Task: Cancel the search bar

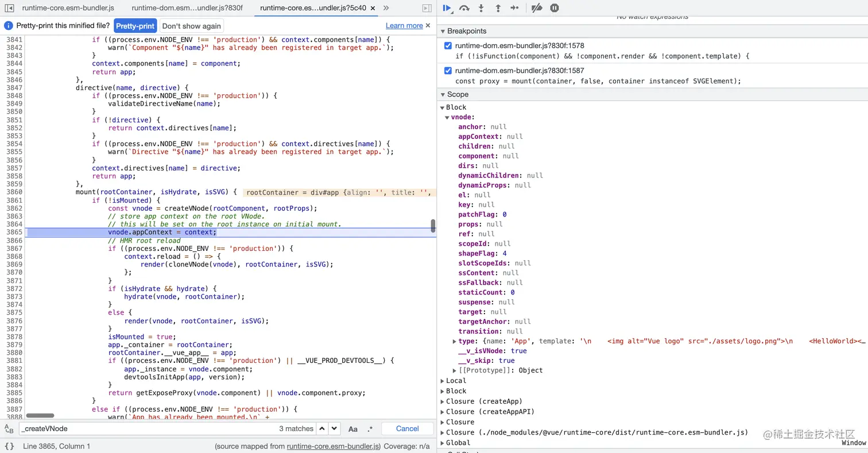Action: click(408, 428)
